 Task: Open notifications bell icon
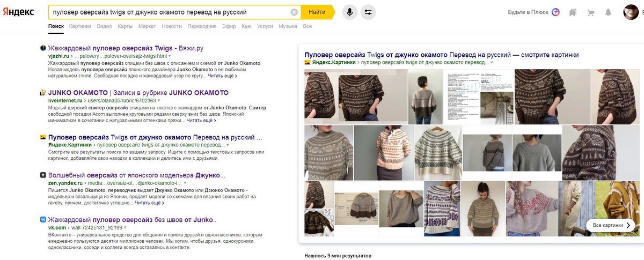(608, 12)
